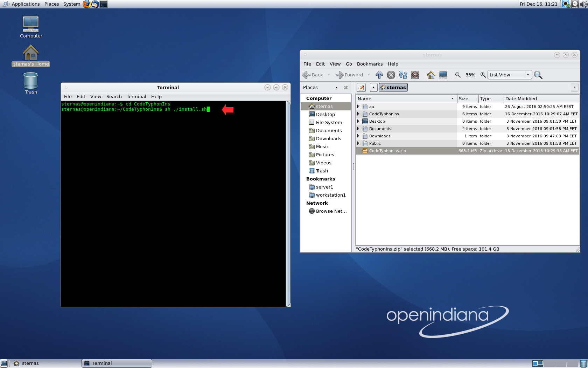Screen dimensions: 588x368
Task: Reload the current folder in file manager
Action: [x=403, y=75]
